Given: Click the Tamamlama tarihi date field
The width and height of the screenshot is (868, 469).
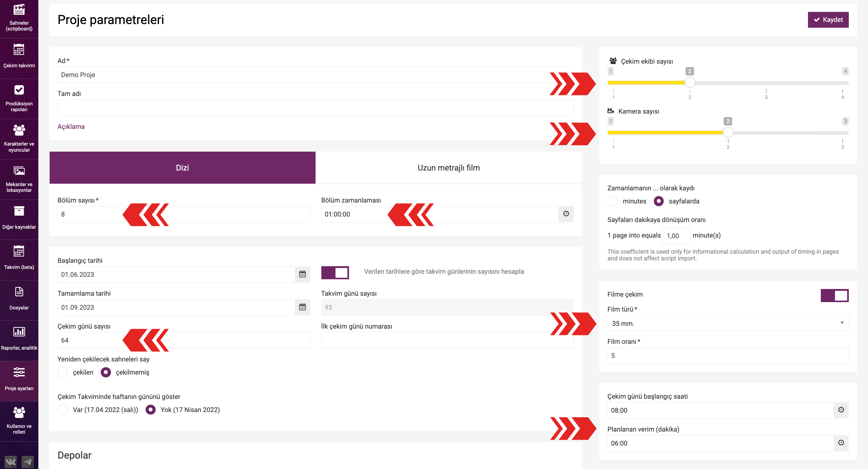Looking at the screenshot, I should 176,307.
